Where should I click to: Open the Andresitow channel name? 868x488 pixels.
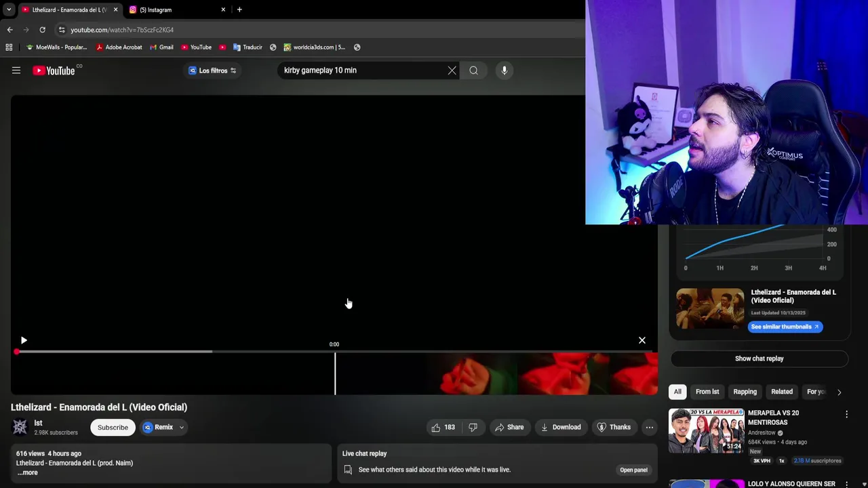[762, 432]
